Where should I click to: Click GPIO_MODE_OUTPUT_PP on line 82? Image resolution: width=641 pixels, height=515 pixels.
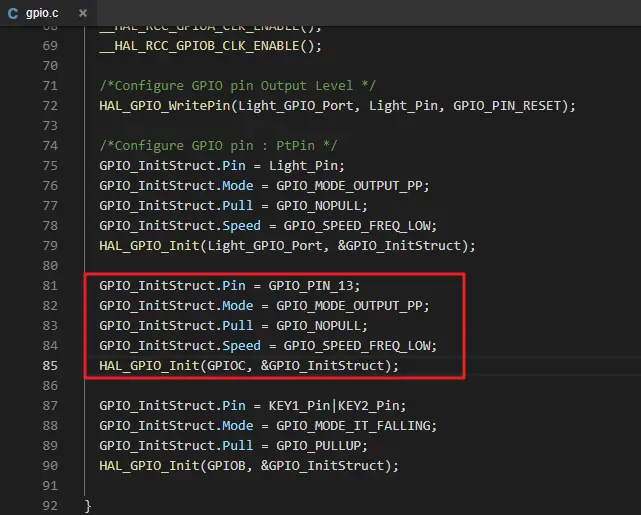tap(349, 306)
